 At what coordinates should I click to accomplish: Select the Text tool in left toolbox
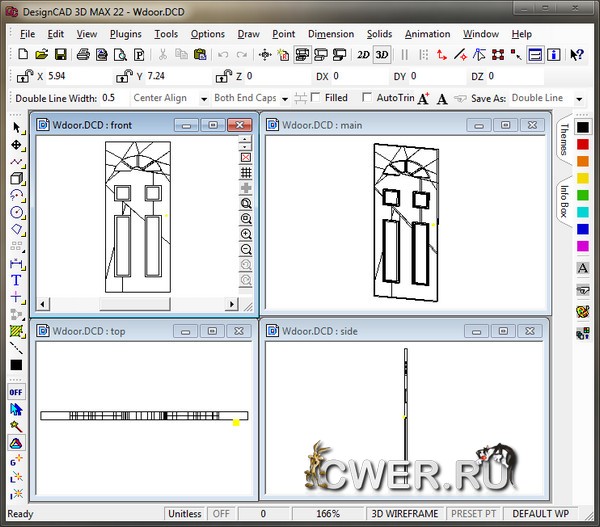[x=16, y=280]
